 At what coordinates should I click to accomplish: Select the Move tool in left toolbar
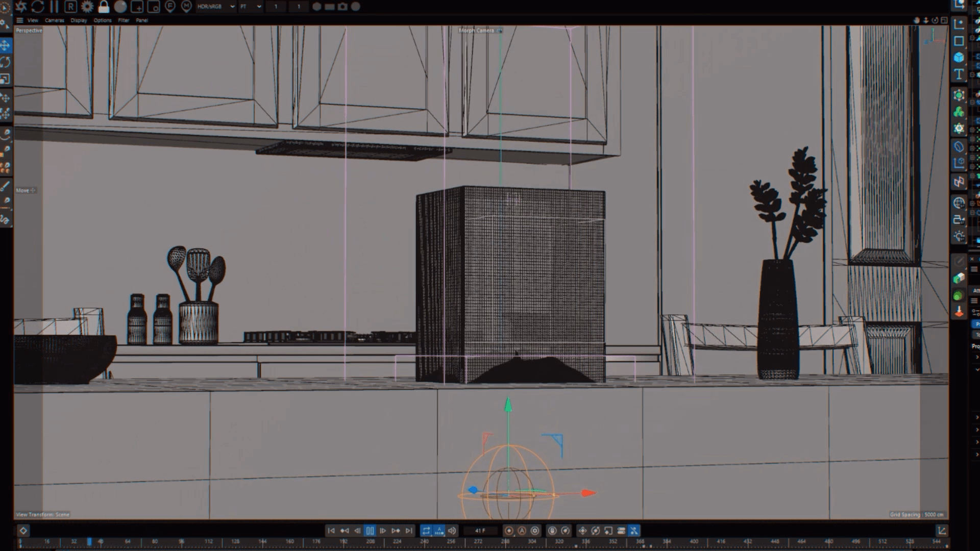point(5,45)
